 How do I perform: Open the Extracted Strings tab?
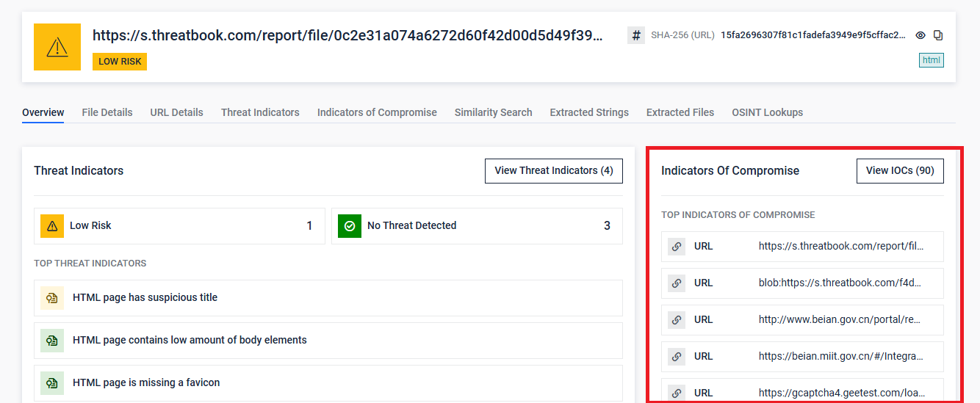tap(589, 112)
